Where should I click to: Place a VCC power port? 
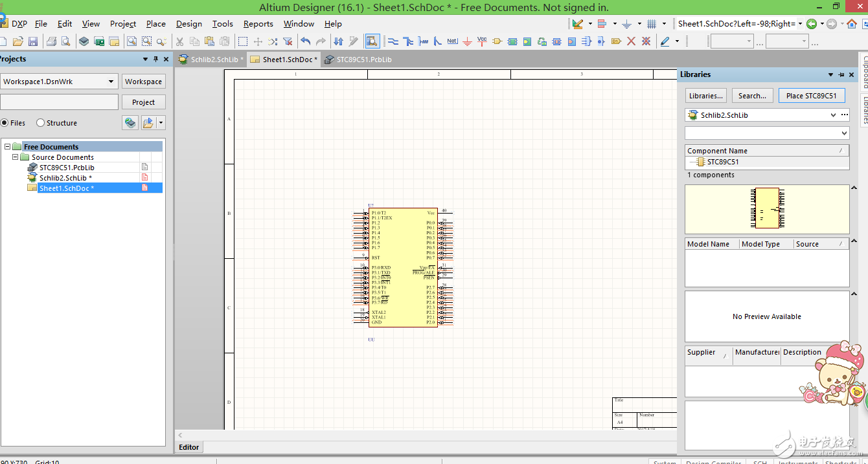482,41
